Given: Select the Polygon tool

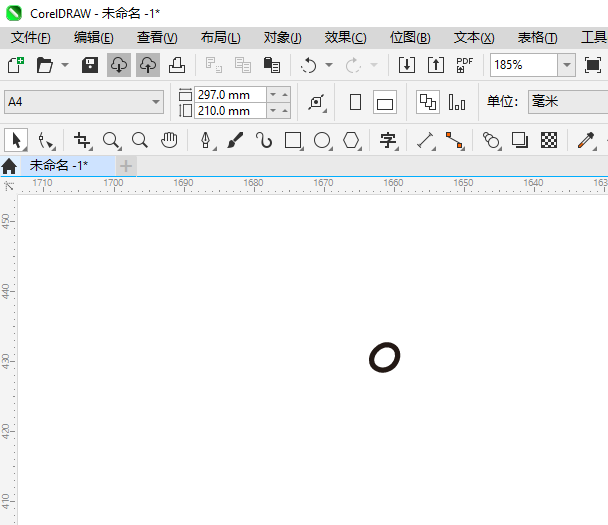Looking at the screenshot, I should click(351, 140).
